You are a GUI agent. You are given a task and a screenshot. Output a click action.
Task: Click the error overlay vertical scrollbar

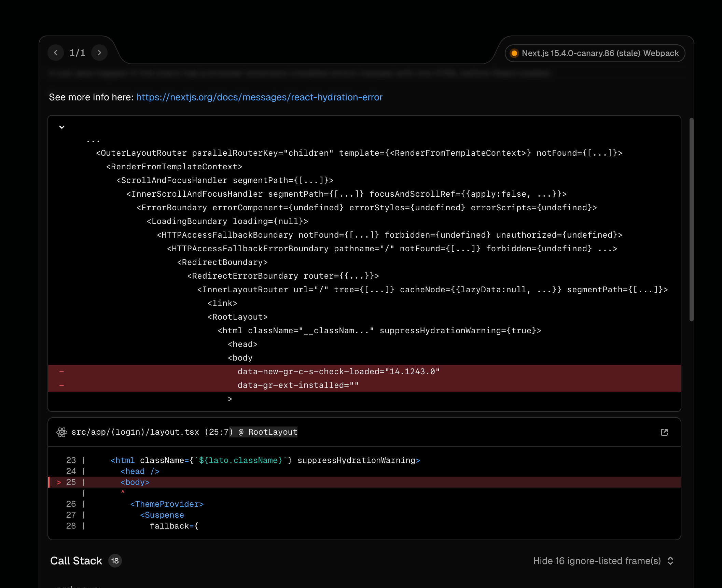(692, 220)
